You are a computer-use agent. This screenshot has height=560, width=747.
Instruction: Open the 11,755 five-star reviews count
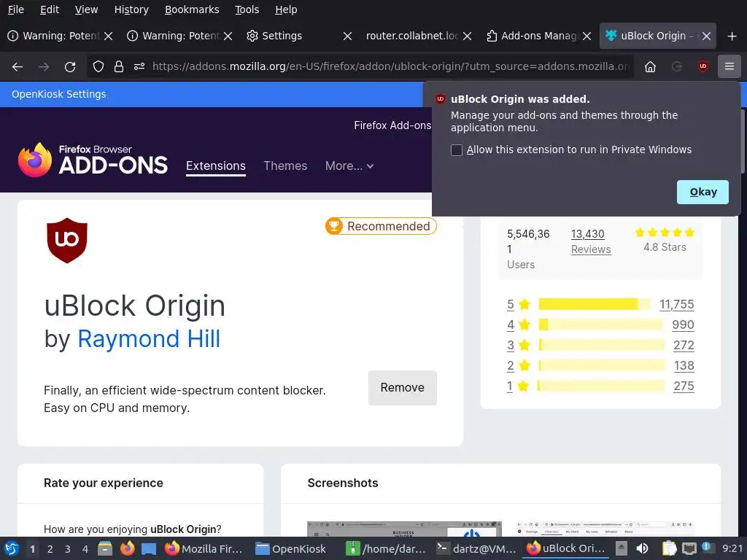click(676, 304)
